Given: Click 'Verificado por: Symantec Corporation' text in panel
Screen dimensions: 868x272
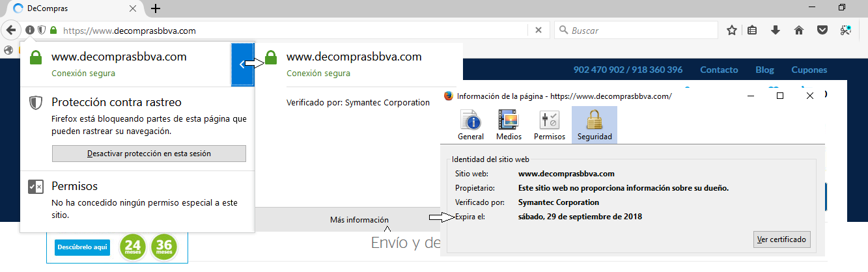Looking at the screenshot, I should [x=358, y=102].
